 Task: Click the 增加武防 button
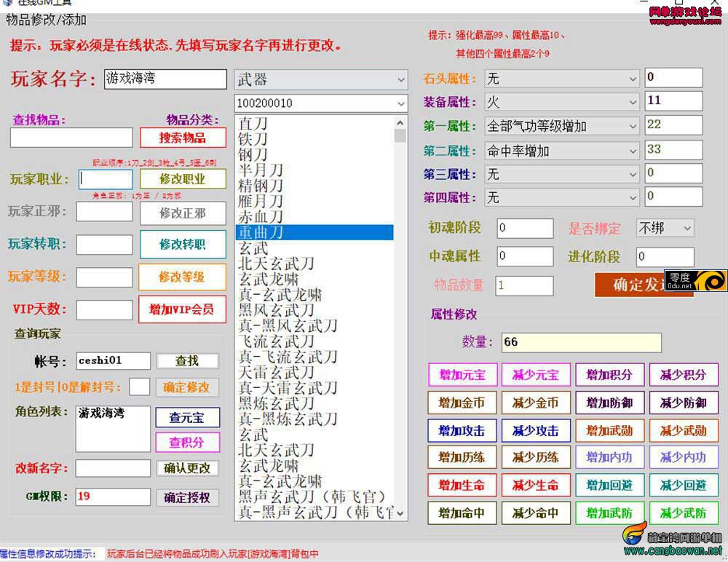click(609, 512)
